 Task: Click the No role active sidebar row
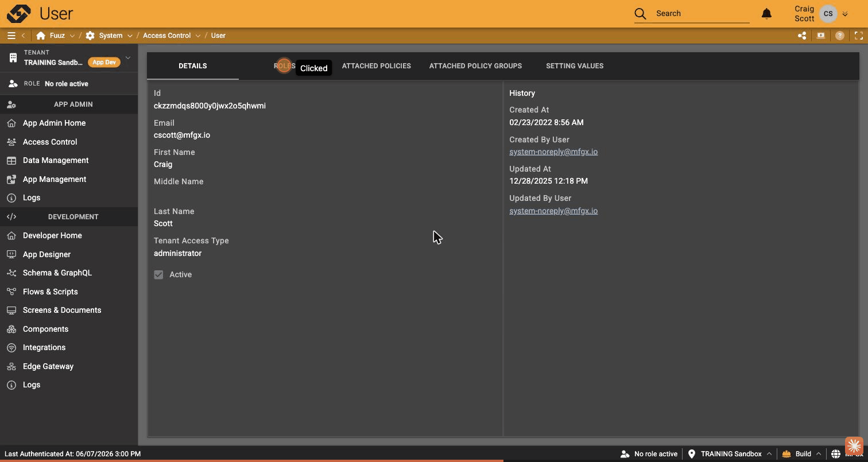pyautogui.click(x=69, y=84)
